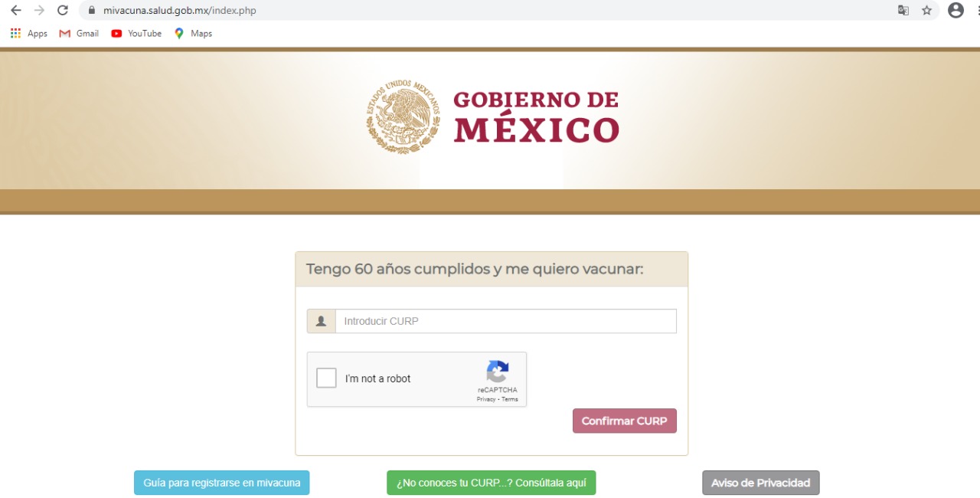Click the Gobierno de México logo
Viewport: 980px width, 498px height.
492,117
